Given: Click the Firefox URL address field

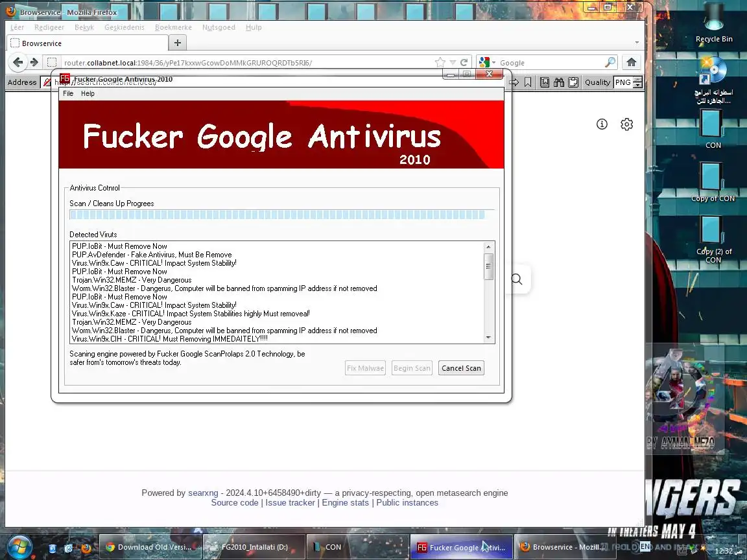Looking at the screenshot, I should pos(247,62).
